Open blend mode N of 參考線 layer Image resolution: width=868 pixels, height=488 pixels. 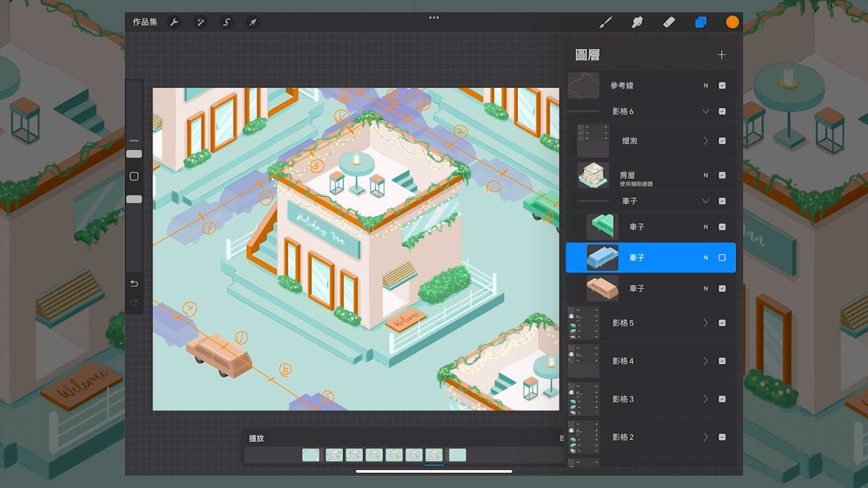point(706,85)
